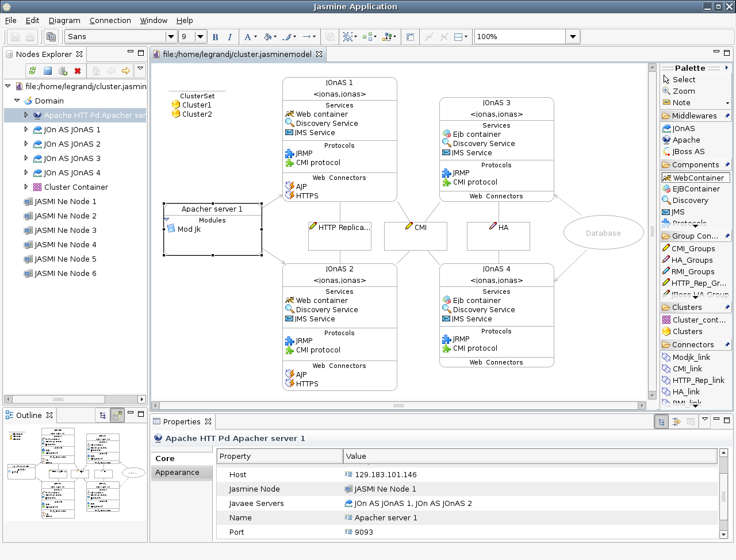This screenshot has height=560, width=736.
Task: Select the Zoom tool in the Palette
Action: coord(684,91)
